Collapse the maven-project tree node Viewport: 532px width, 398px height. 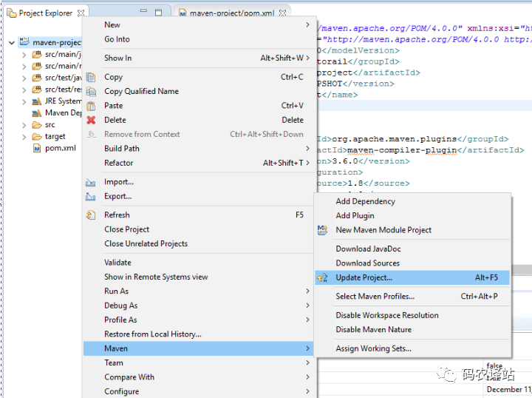[x=12, y=43]
